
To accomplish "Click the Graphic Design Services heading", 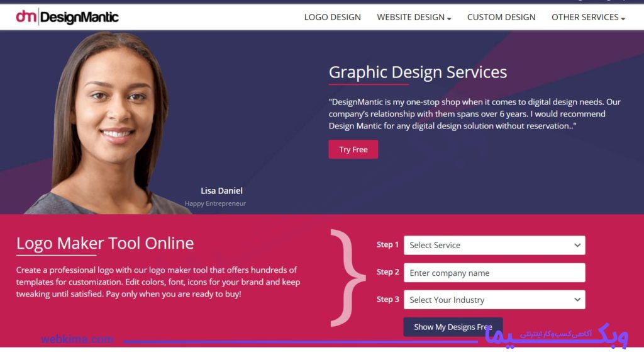I will [x=418, y=72].
